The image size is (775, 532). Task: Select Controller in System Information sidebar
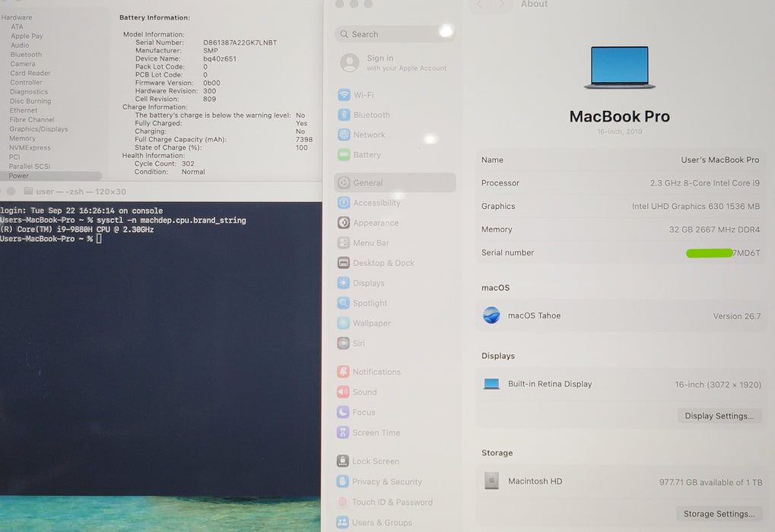(x=26, y=83)
